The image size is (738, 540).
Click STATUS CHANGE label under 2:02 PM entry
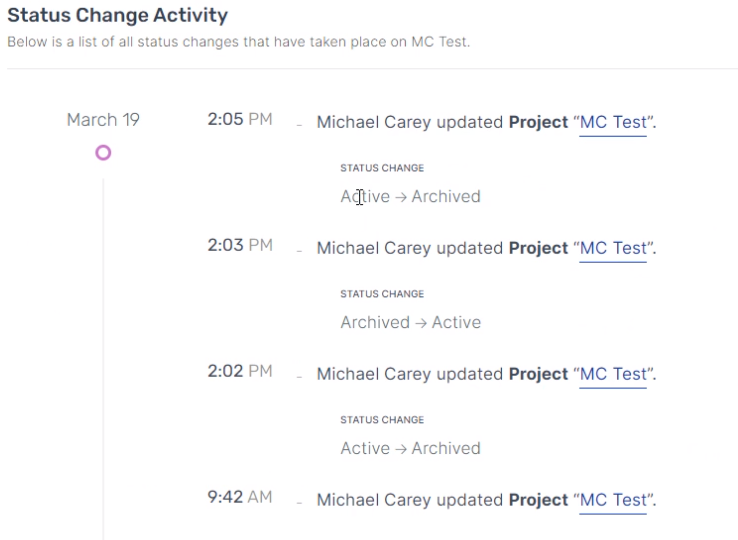pyautogui.click(x=382, y=420)
